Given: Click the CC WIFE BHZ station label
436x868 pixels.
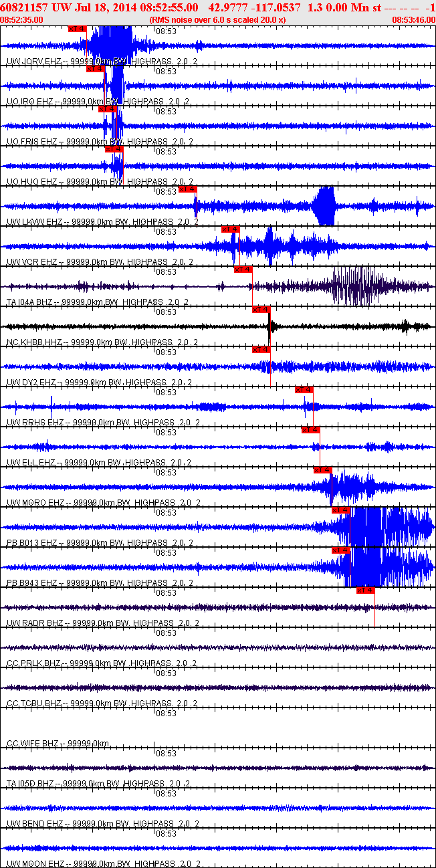Looking at the screenshot, I should pos(58,743).
